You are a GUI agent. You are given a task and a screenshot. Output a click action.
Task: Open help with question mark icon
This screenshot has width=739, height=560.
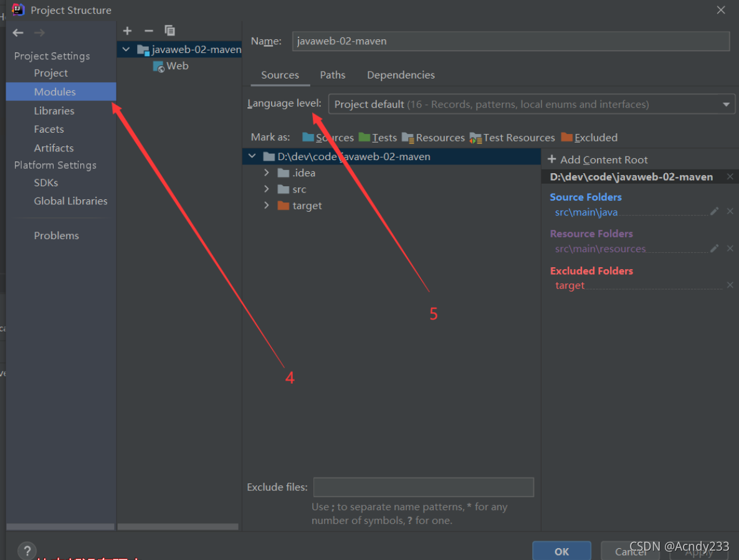point(27,550)
